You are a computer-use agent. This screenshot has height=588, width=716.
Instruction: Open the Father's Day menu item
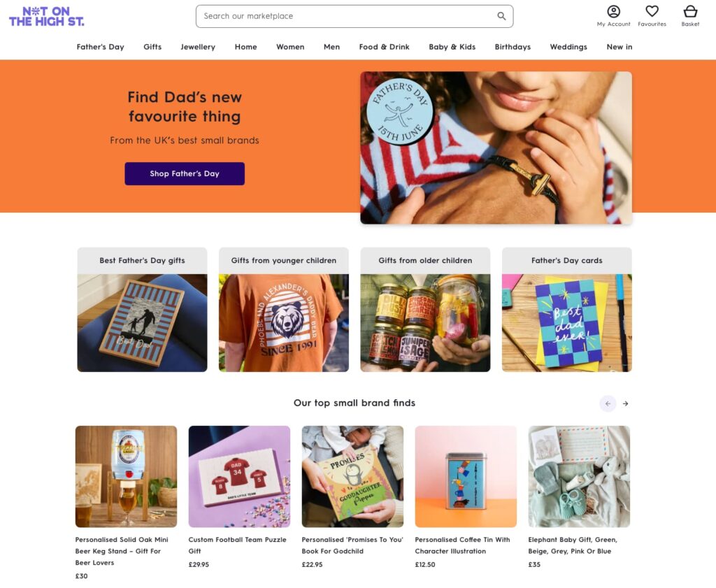click(x=101, y=47)
